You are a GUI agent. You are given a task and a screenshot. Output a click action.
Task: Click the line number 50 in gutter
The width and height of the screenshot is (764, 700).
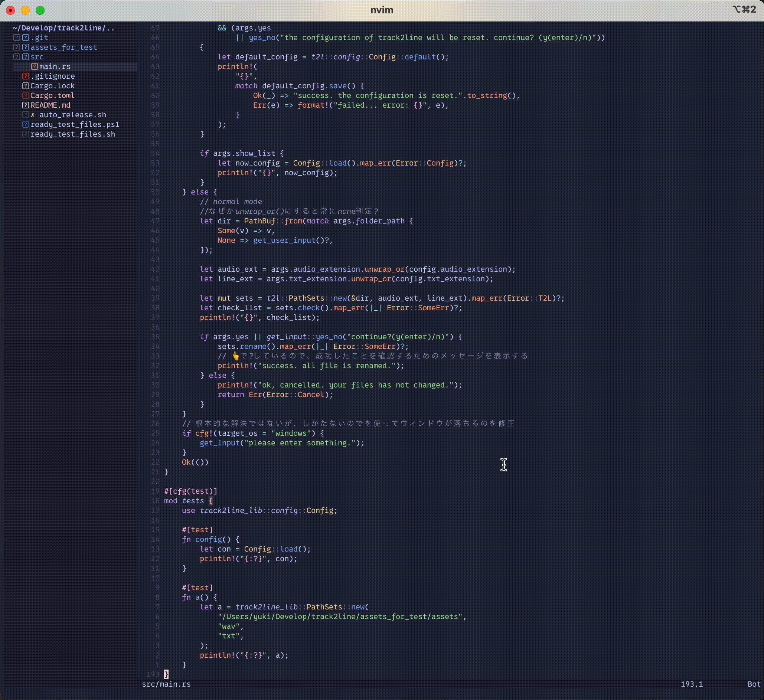pyautogui.click(x=155, y=192)
